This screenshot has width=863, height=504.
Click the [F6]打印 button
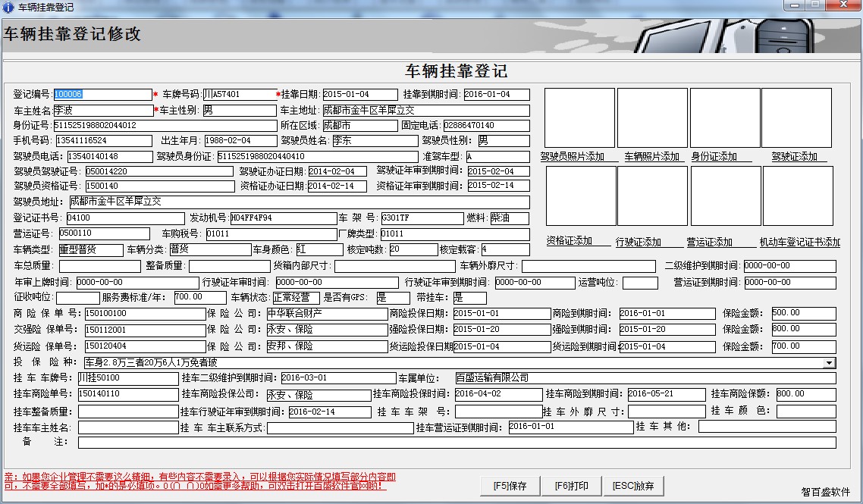click(x=571, y=486)
